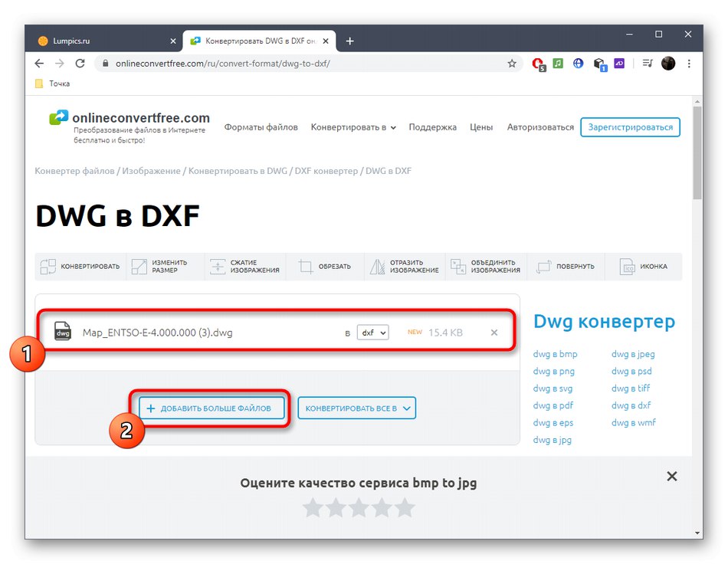Open the media control playlist icon
Screen dimensions: 728x564
coord(648,63)
